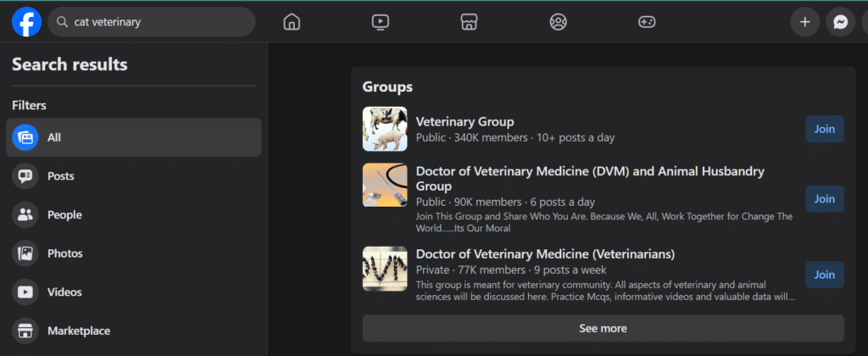Image resolution: width=868 pixels, height=356 pixels.
Task: Click the 'Join This Group and Share' description
Action: 604,222
